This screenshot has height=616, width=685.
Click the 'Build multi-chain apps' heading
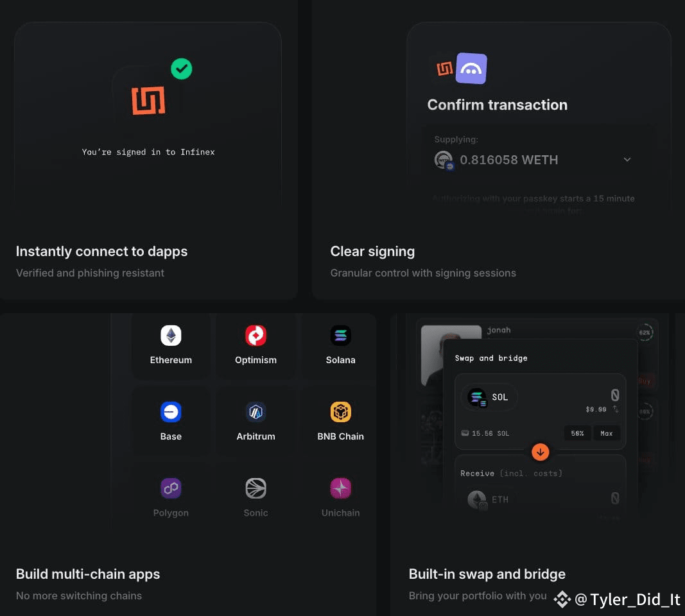[x=88, y=574]
